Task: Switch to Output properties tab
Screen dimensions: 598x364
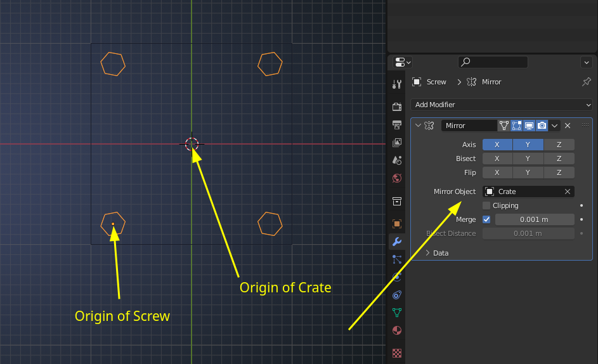Action: coord(397,124)
